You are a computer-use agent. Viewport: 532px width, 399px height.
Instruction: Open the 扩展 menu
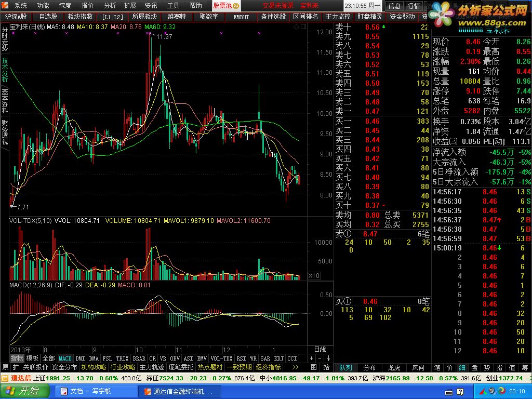click(x=130, y=5)
